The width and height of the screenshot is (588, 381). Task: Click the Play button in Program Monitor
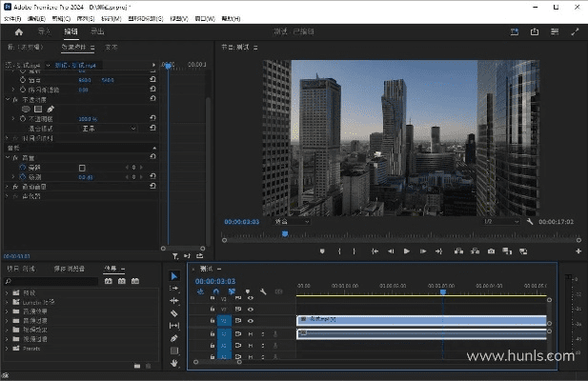point(407,251)
